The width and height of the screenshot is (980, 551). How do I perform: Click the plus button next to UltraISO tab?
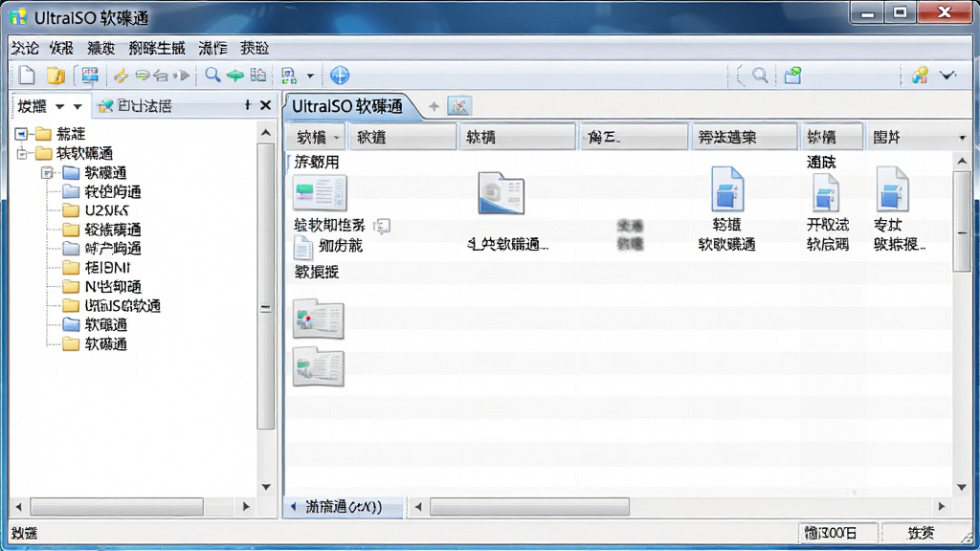coord(434,106)
